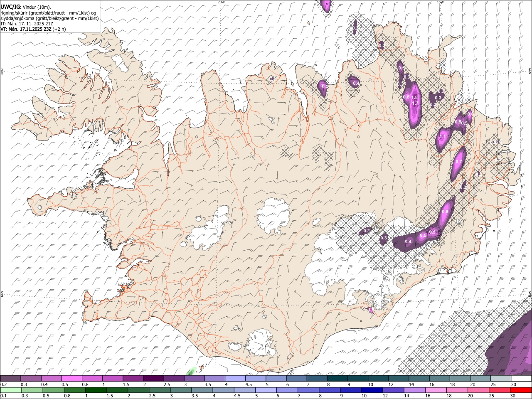Click the dark muted purple 0.2 legend swatch

tap(10, 378)
